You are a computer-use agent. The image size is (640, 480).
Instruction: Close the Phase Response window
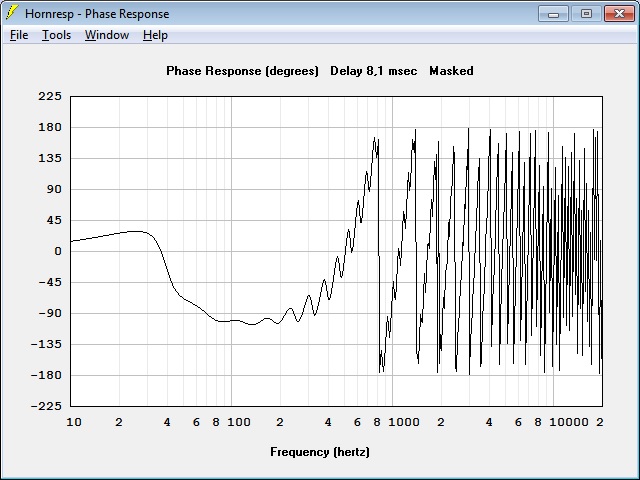(619, 13)
